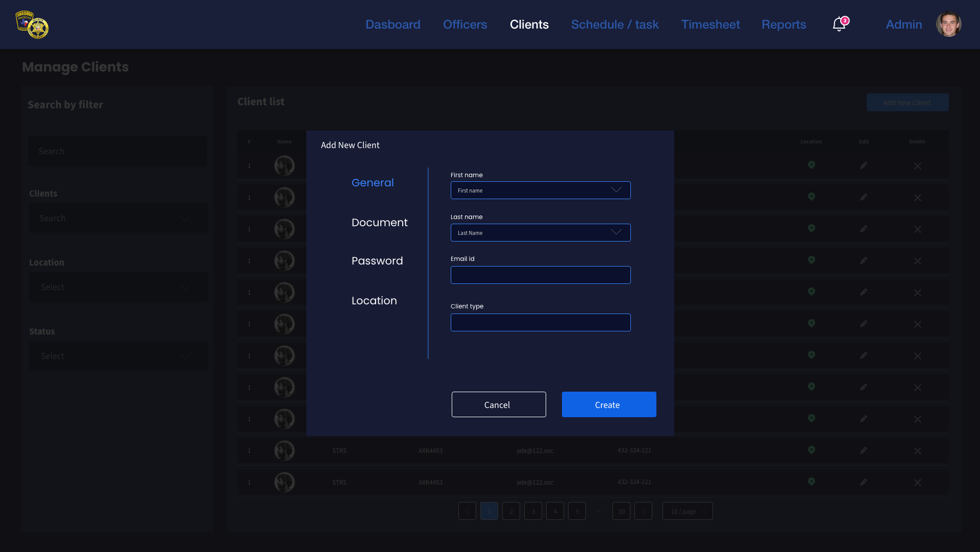Open Officers in top navigation

coord(464,25)
